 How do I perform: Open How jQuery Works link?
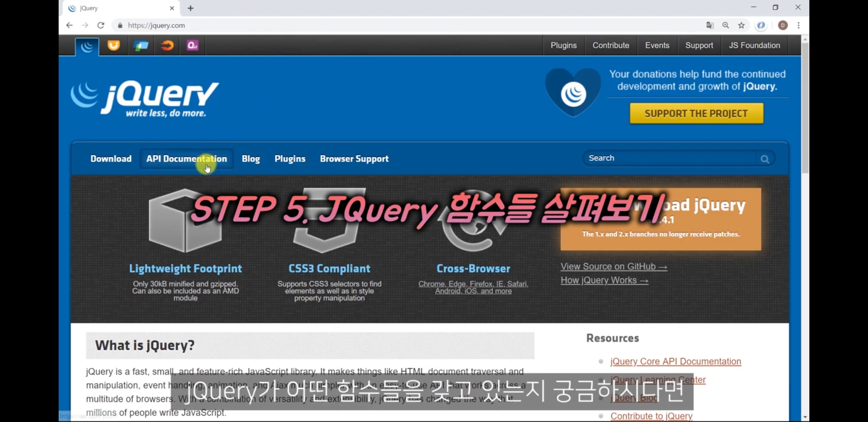pyautogui.click(x=604, y=280)
